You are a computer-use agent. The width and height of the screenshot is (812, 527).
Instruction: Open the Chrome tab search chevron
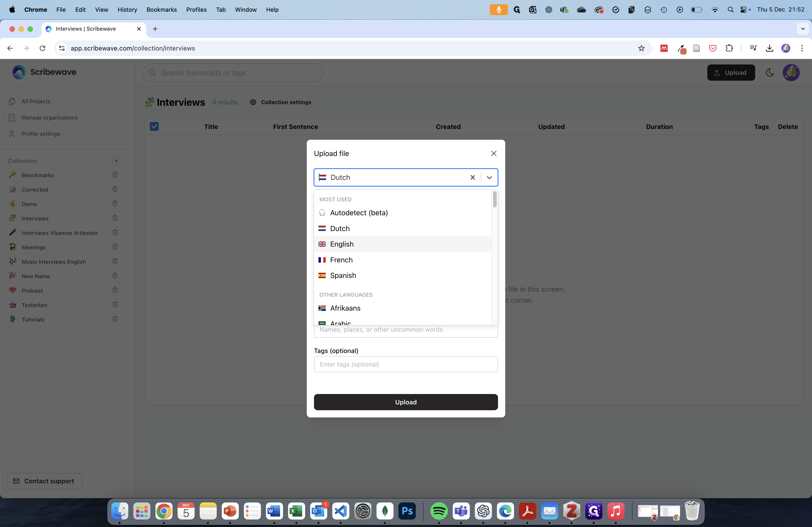pyautogui.click(x=803, y=29)
